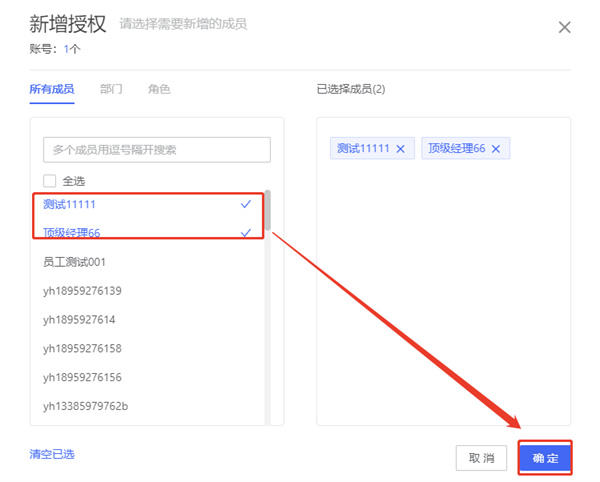Switch to 所有成员 tab
Image resolution: width=600 pixels, height=482 pixels.
coord(52,89)
